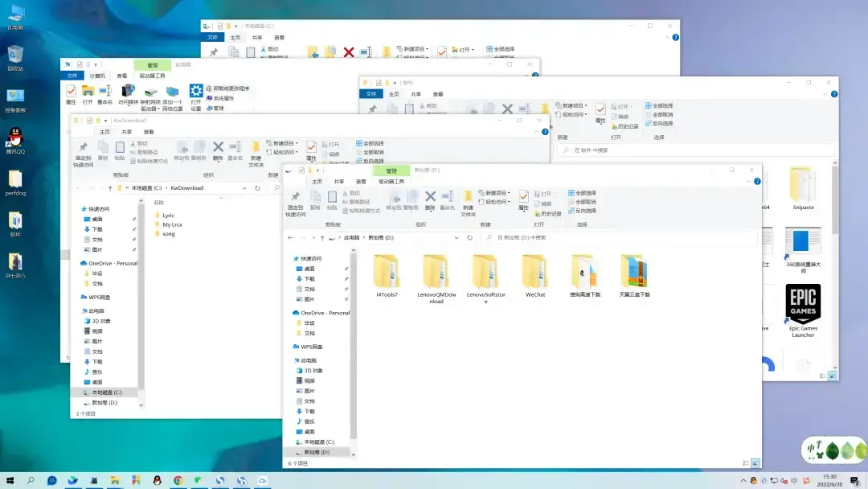Viewport: 868px width, 489px height.
Task: Toggle the checkbox in KwDownload window title bar
Action: [88, 121]
